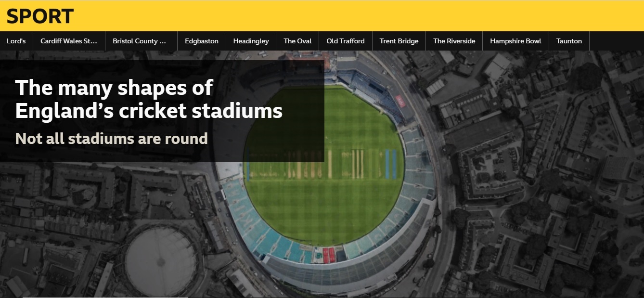Image resolution: width=644 pixels, height=298 pixels.
Task: Open the Trent Bridge tab
Action: click(399, 41)
